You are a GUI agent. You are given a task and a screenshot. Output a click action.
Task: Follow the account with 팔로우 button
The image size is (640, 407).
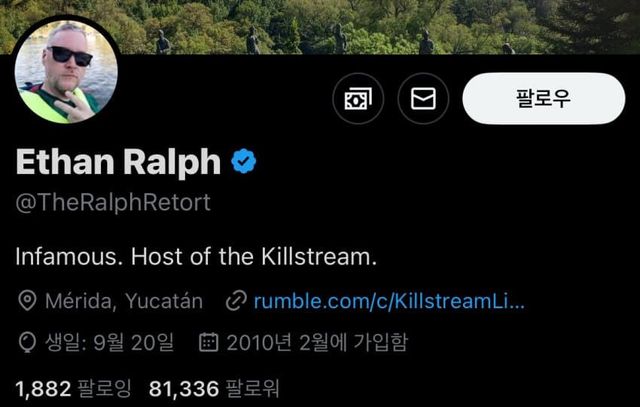[x=544, y=98]
